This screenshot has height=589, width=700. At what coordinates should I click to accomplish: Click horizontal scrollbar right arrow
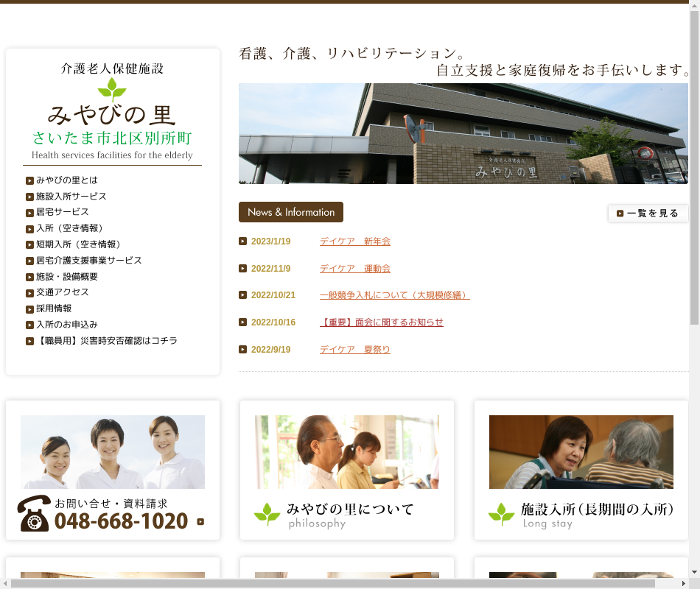[684, 583]
